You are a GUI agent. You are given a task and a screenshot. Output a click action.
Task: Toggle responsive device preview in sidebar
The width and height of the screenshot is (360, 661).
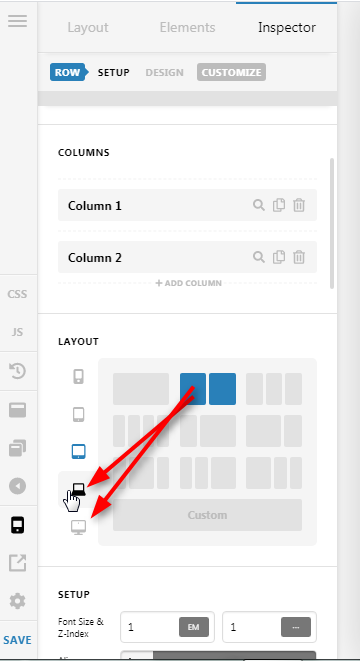17,525
